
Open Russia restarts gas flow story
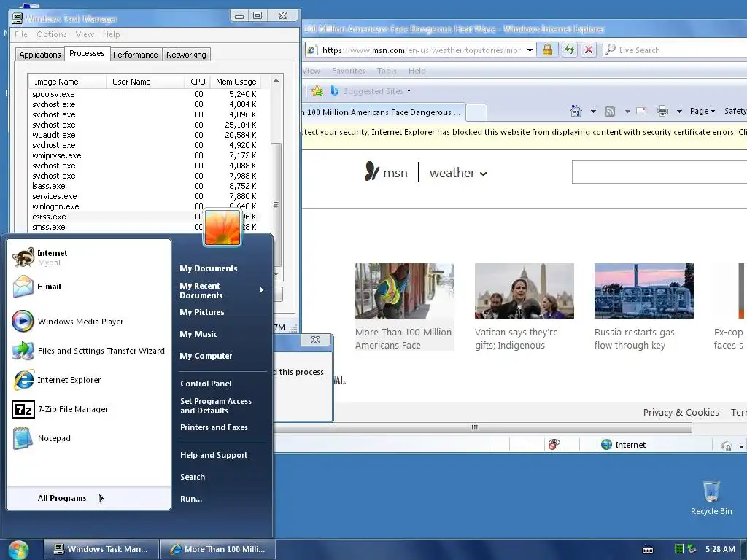point(643,307)
